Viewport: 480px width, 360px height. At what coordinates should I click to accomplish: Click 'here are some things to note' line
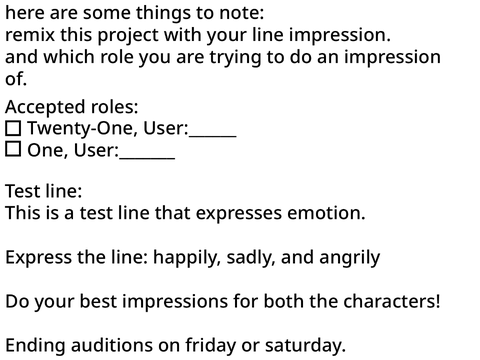tap(135, 13)
